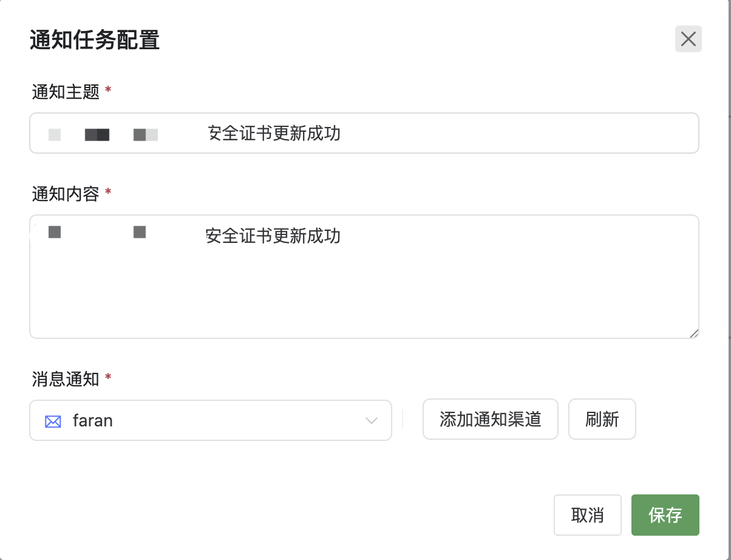The width and height of the screenshot is (731, 560).
Task: Click the 通知任务配置 dialog title
Action: (x=95, y=41)
